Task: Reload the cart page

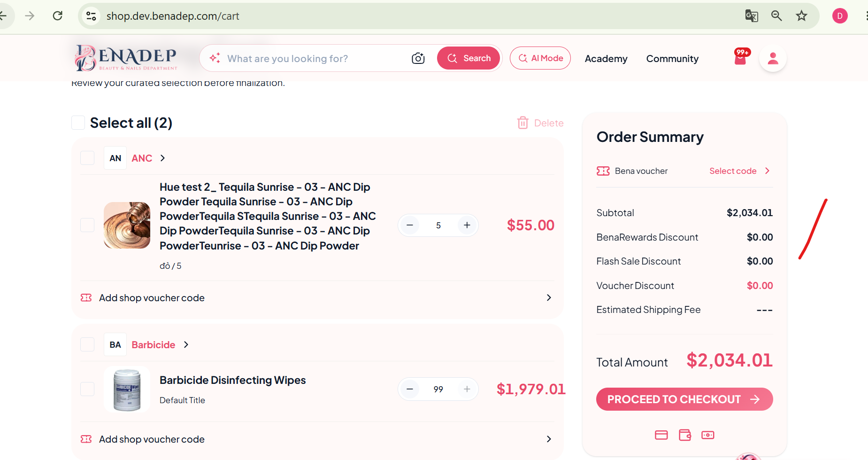Action: pos(58,16)
